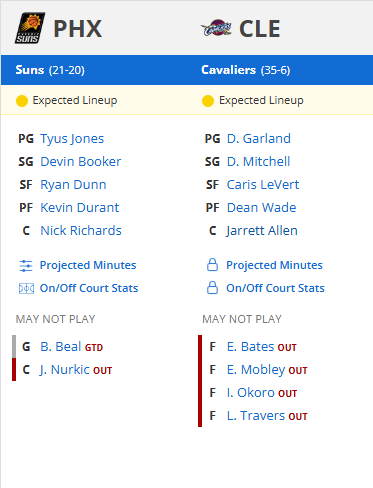The image size is (373, 488).
Task: Click the Suns Projected Minutes sliders icon
Action: 26,266
